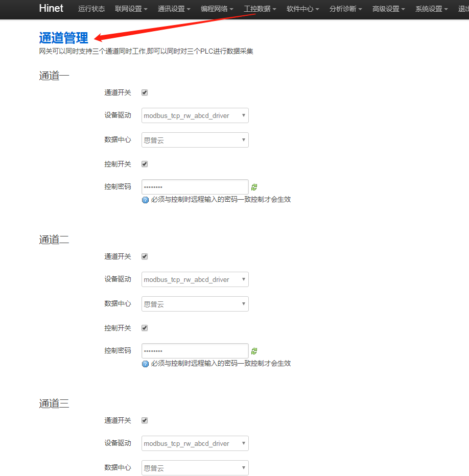The width and height of the screenshot is (469, 476).
Task: Toggle the 通道开关 checkbox in 通道二
Action: pyautogui.click(x=145, y=257)
